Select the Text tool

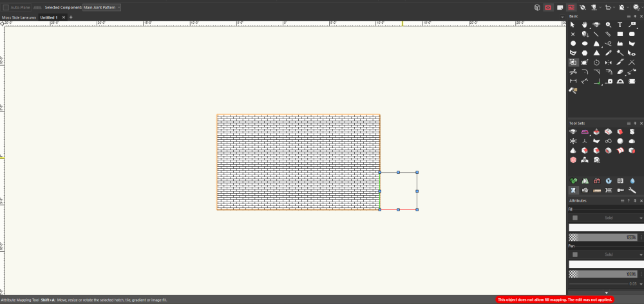pyautogui.click(x=620, y=24)
